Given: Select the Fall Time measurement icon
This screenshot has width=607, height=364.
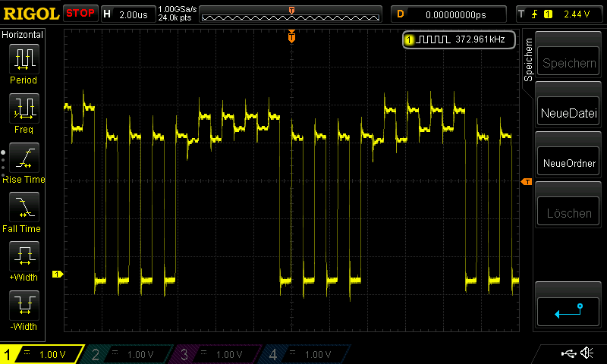Looking at the screenshot, I should [x=24, y=206].
